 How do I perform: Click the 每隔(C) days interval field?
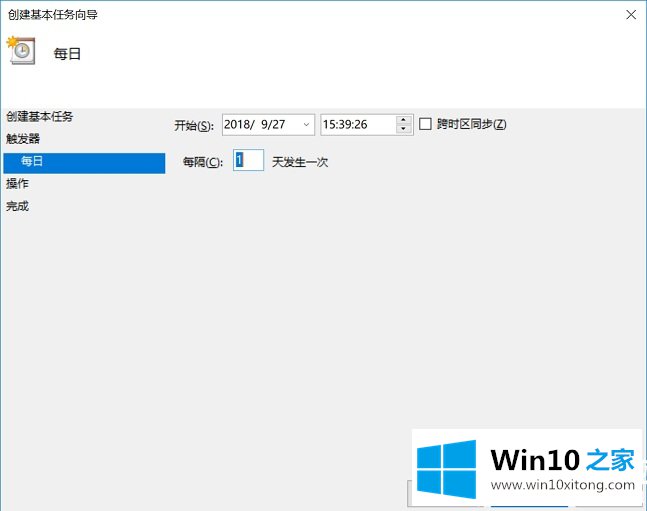(x=248, y=161)
